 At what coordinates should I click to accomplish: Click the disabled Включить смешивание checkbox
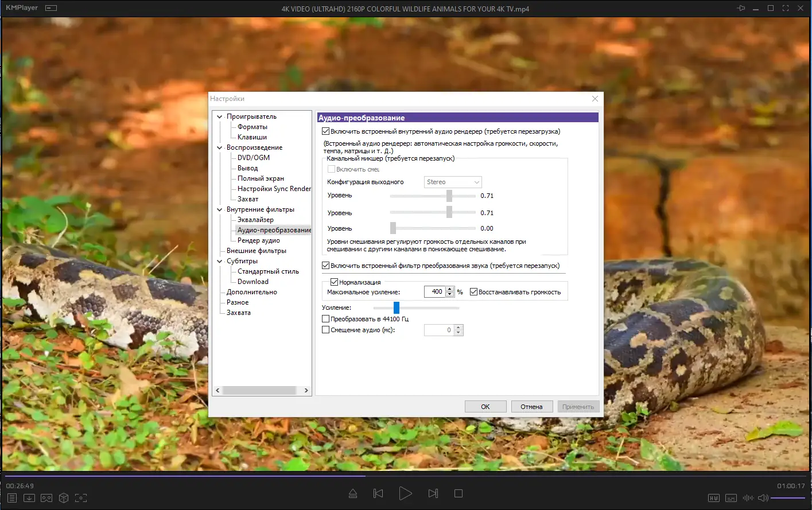[331, 169]
